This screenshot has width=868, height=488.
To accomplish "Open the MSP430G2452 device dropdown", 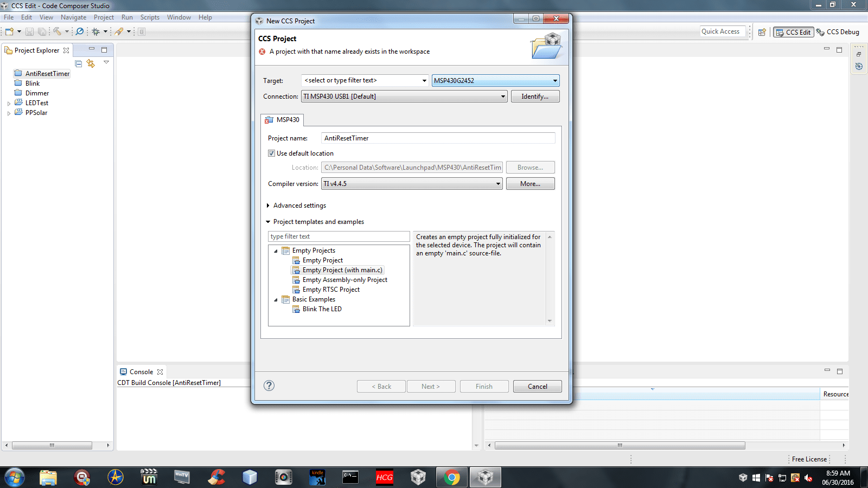I will [x=554, y=81].
